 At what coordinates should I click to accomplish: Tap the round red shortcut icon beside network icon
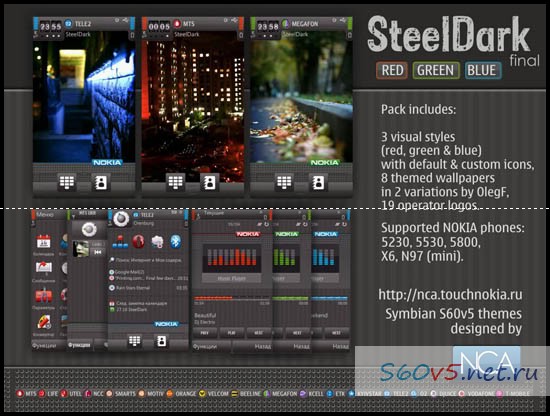(x=139, y=242)
